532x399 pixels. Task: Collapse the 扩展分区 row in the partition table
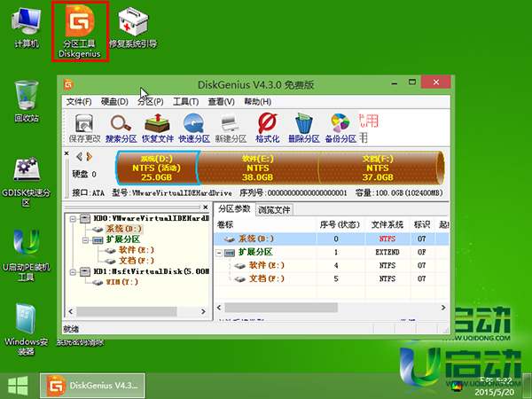(219, 253)
